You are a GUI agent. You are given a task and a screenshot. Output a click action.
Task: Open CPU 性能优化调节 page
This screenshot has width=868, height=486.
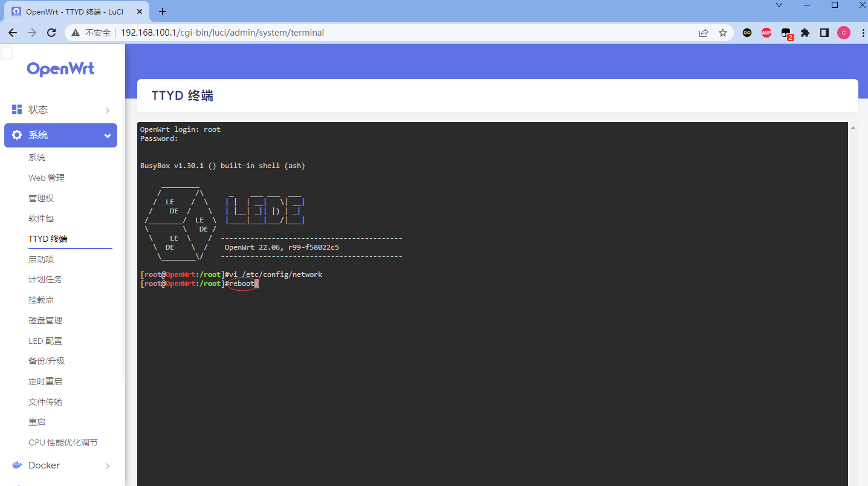pos(63,442)
